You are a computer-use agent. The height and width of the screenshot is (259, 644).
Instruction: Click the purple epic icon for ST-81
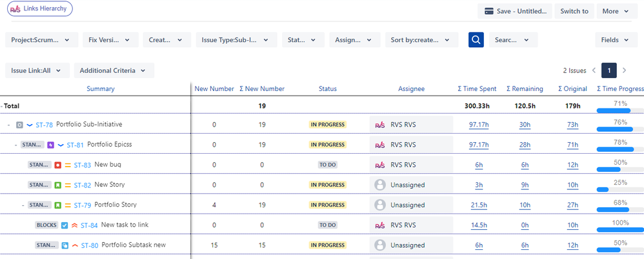[x=50, y=145]
